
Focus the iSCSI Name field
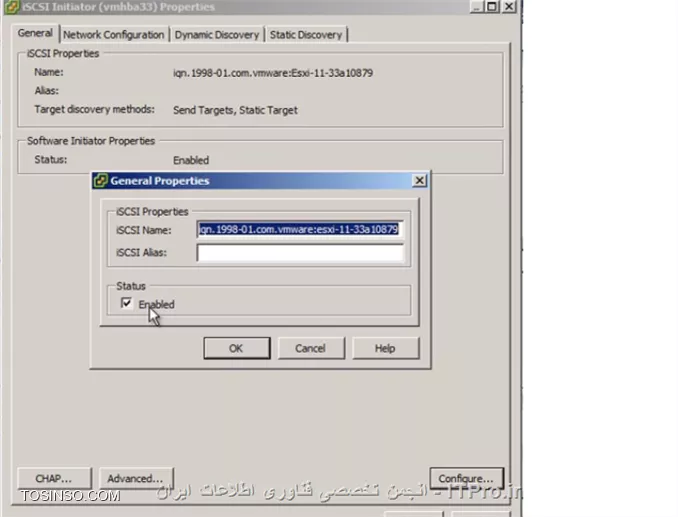pos(300,229)
